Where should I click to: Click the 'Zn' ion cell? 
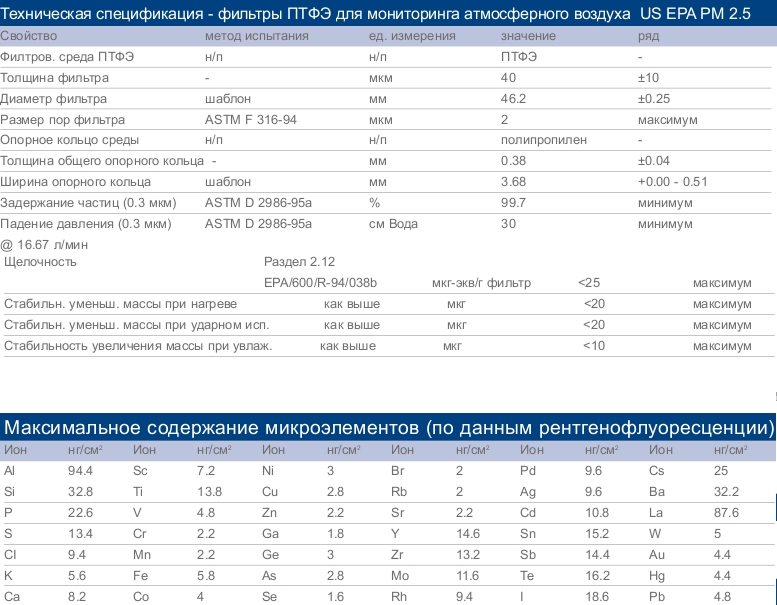pos(270,513)
